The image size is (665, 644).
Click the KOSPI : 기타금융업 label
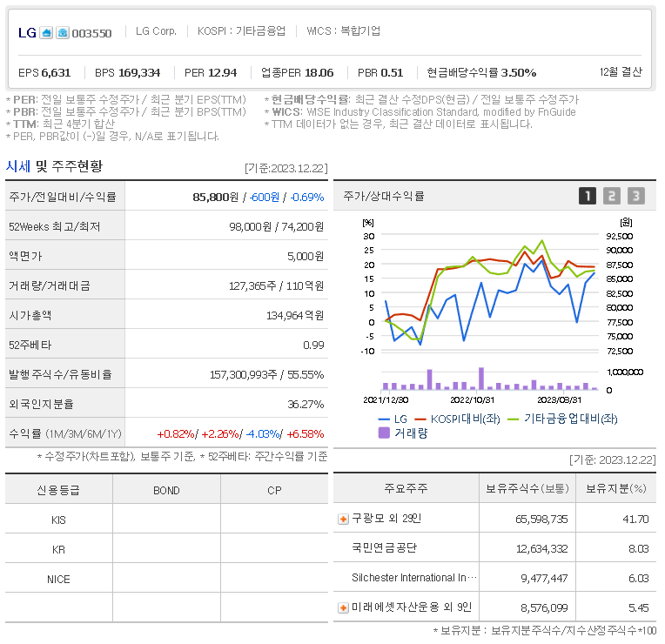(x=241, y=31)
